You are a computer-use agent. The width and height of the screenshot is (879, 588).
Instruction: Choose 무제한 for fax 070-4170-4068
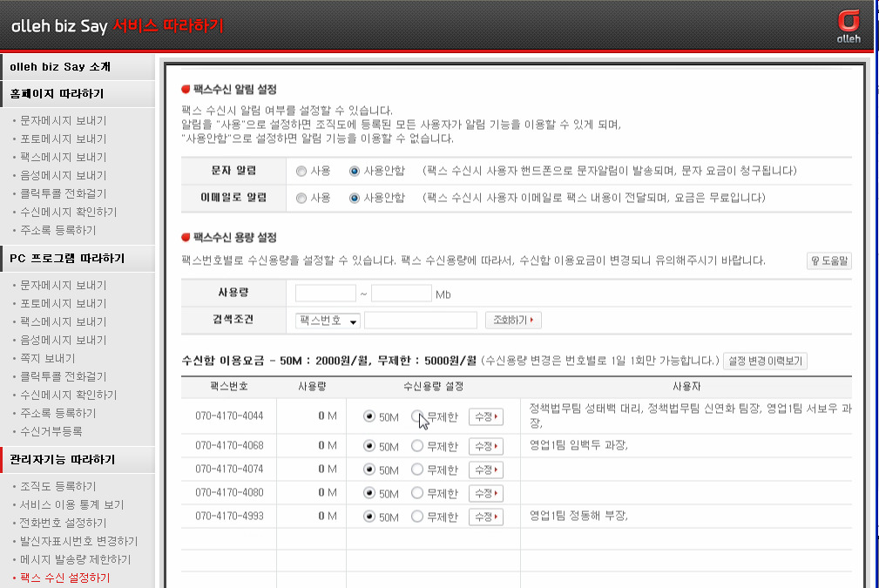[416, 446]
